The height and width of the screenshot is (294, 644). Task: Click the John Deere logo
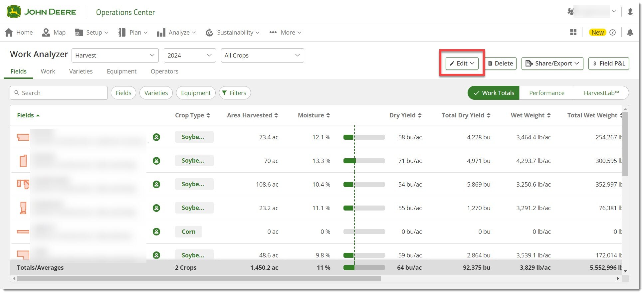(41, 12)
